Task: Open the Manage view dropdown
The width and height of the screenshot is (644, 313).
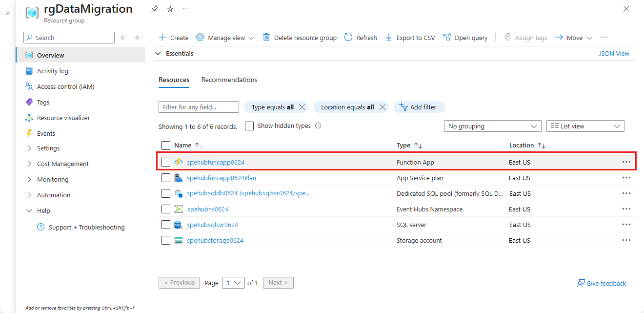Action: 225,38
